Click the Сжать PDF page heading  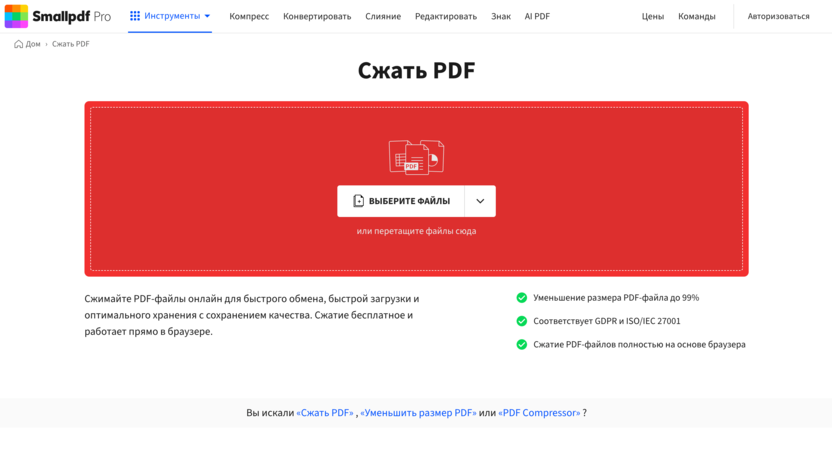[x=417, y=71]
